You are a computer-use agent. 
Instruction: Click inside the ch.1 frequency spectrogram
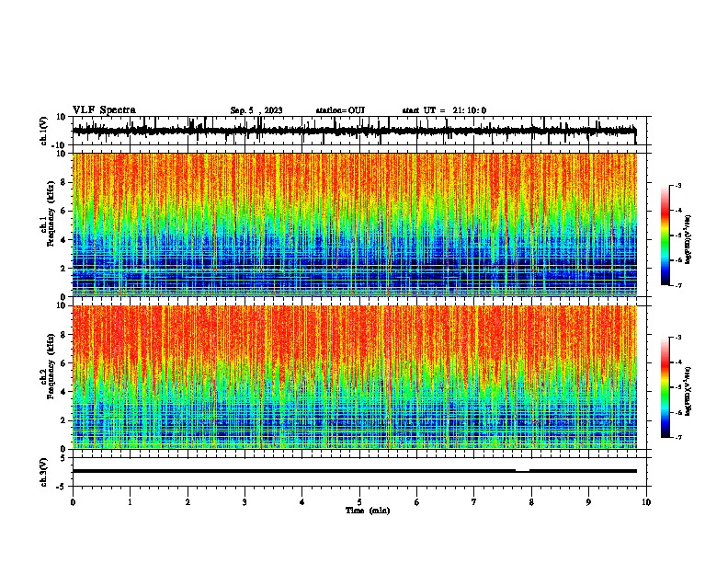click(354, 224)
